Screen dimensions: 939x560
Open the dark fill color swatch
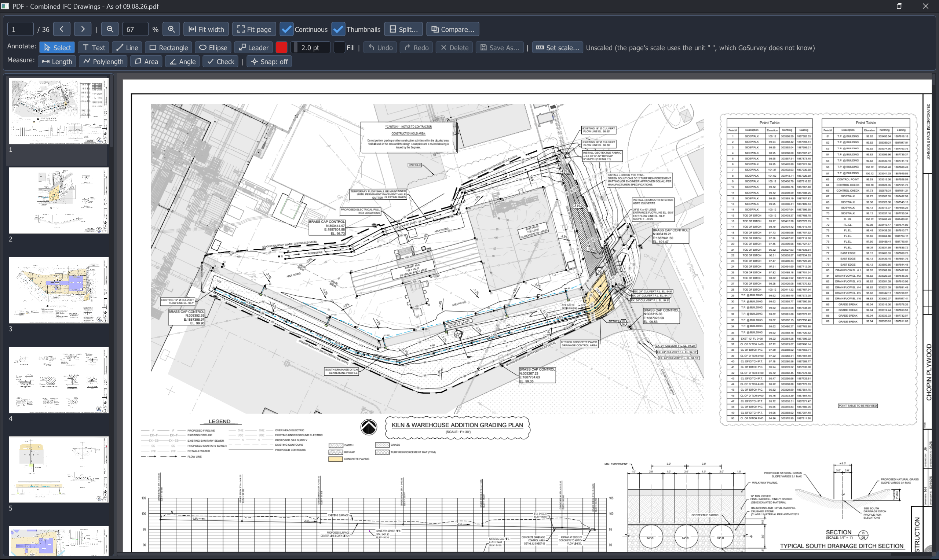click(339, 48)
